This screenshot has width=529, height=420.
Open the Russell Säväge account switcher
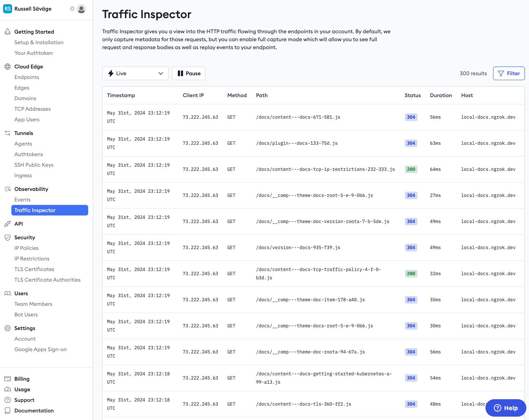[x=28, y=9]
